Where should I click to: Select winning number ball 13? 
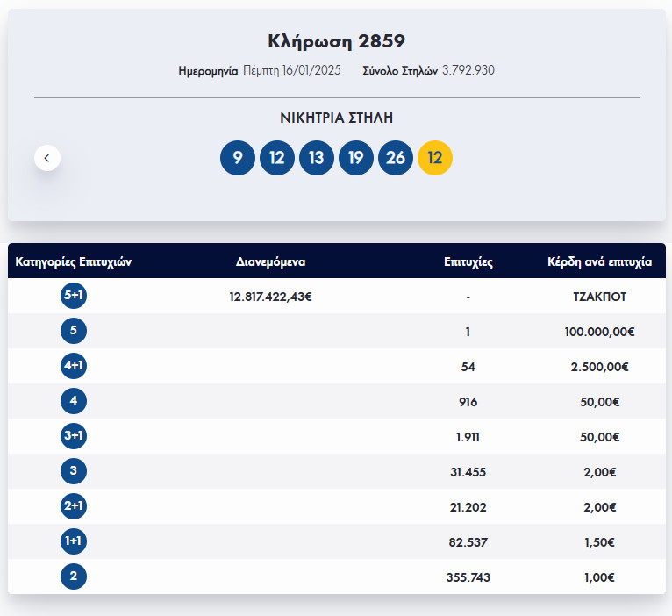coord(317,158)
